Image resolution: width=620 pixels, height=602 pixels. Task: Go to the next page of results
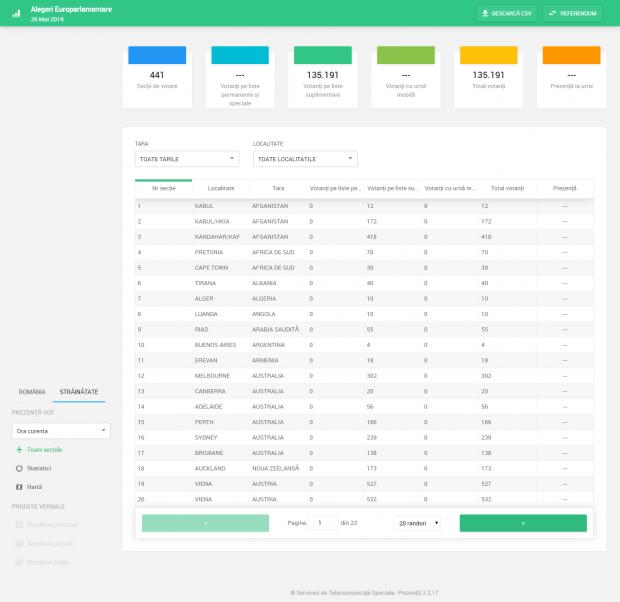(522, 523)
